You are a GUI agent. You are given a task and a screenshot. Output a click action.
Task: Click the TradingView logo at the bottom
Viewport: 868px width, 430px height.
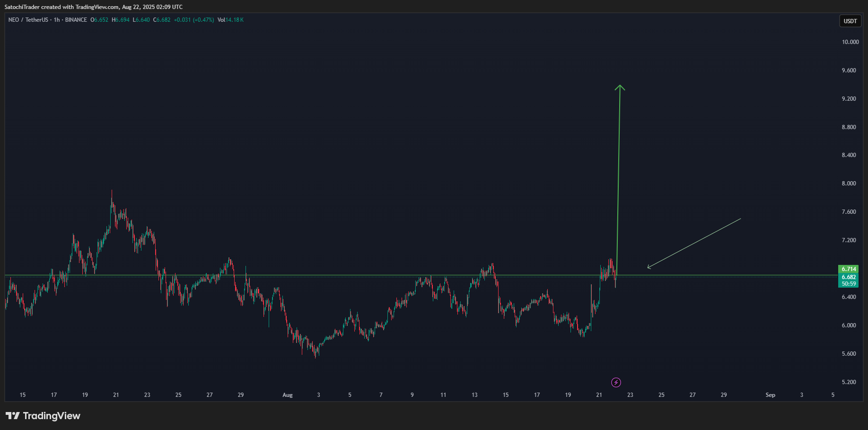point(43,416)
